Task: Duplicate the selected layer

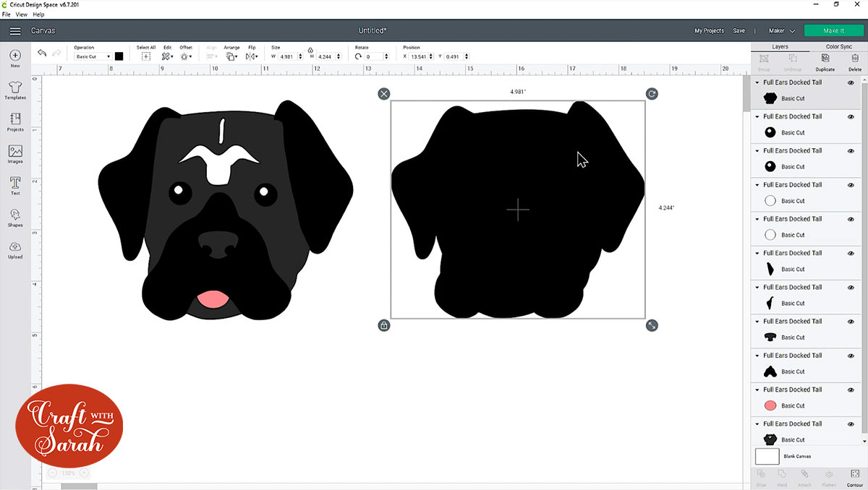Action: (x=825, y=59)
